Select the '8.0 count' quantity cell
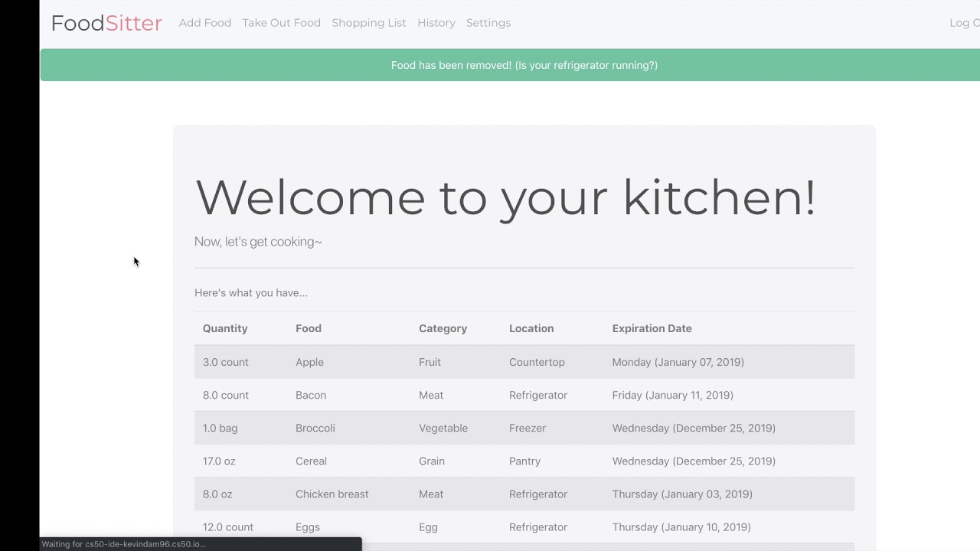 [x=226, y=395]
